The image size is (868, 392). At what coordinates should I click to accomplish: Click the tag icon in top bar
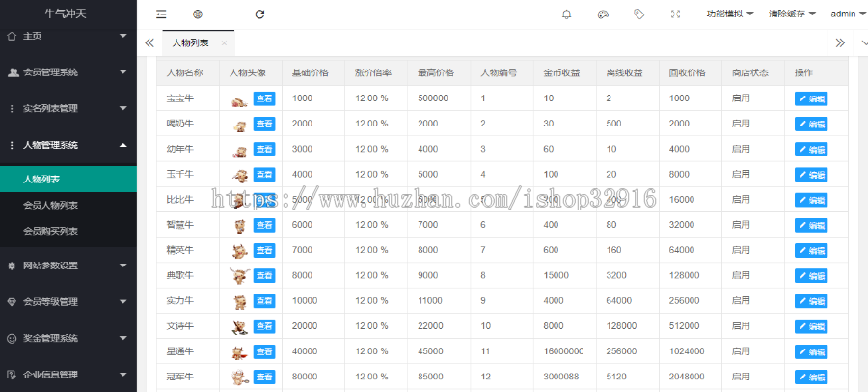coord(638,14)
